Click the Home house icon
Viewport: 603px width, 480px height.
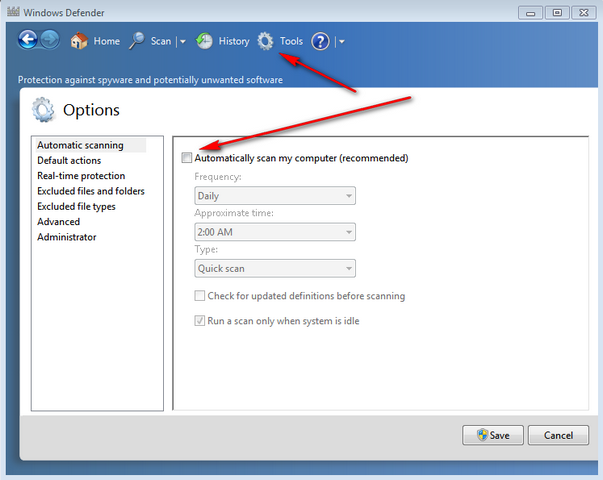(79, 40)
